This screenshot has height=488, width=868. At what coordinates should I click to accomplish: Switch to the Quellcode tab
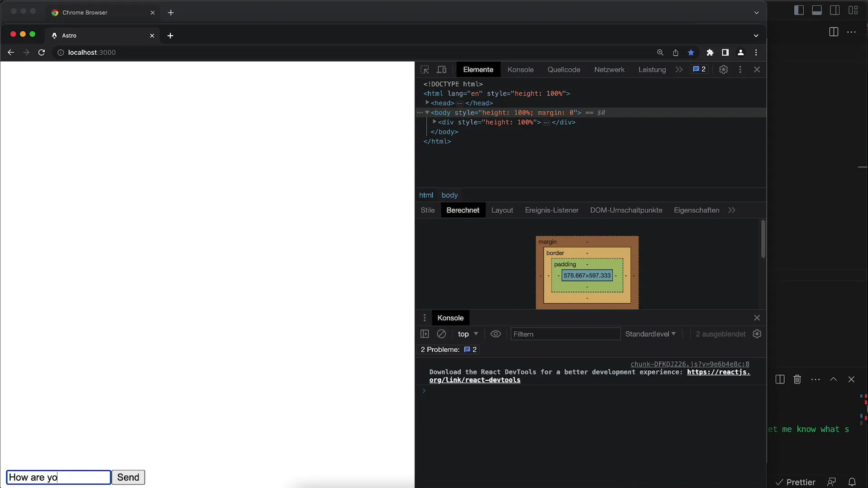coord(564,70)
